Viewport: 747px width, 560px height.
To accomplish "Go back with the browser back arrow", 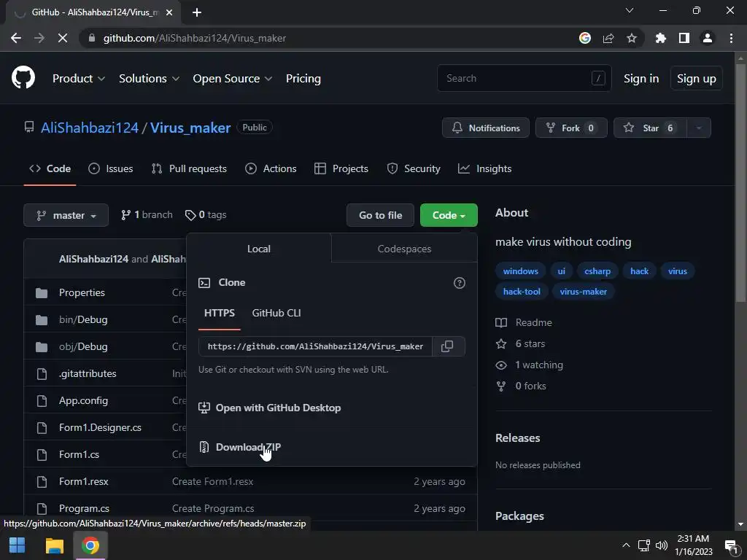I will pos(16,38).
